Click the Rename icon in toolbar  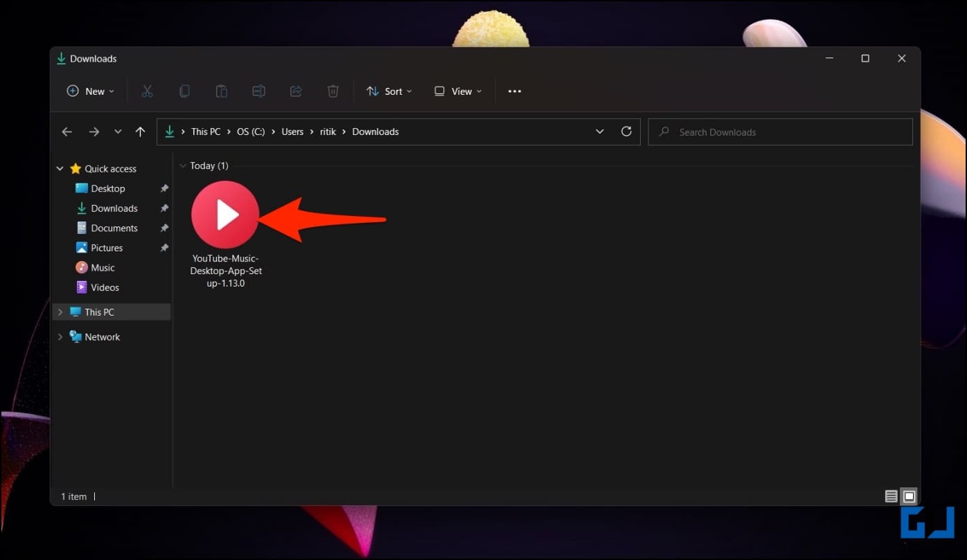[258, 91]
